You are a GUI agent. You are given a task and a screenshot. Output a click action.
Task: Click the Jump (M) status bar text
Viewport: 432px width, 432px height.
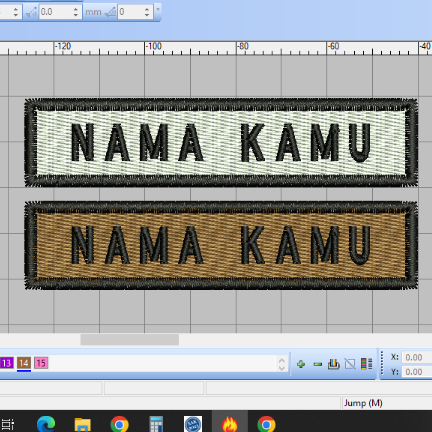363,403
